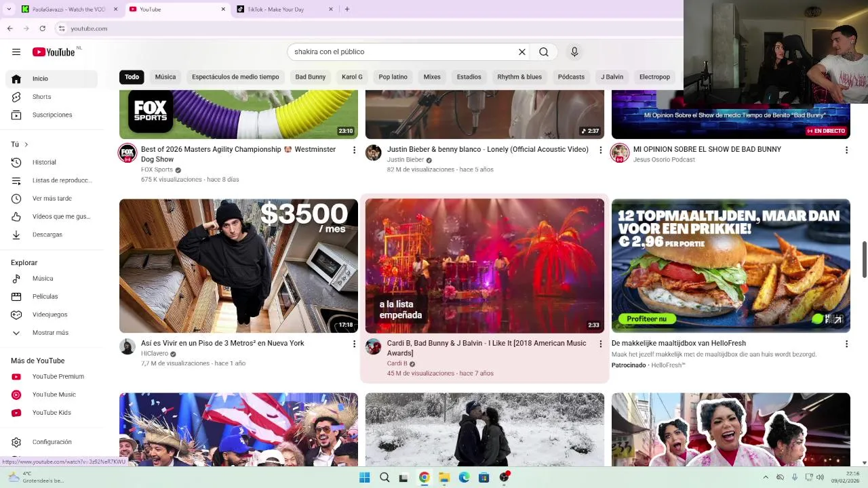Go back in browser history
This screenshot has width=868, height=488.
(9, 28)
